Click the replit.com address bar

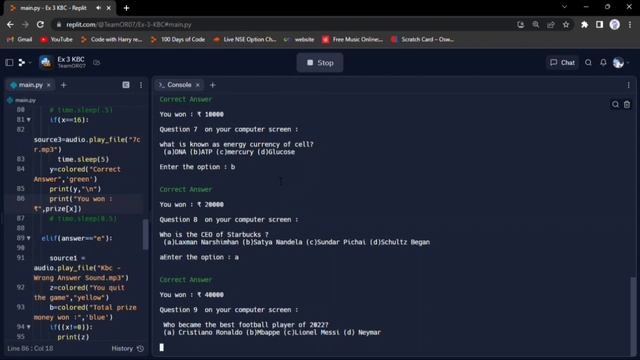point(282,24)
